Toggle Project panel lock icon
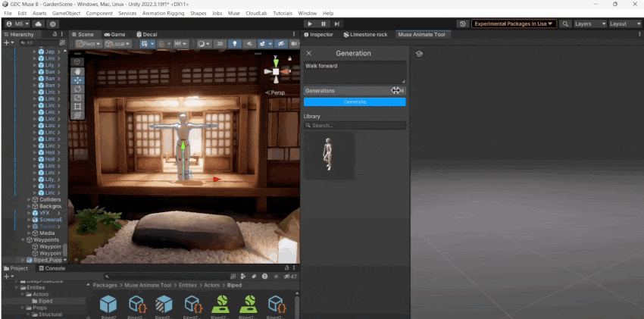The image size is (644, 319). [x=286, y=268]
